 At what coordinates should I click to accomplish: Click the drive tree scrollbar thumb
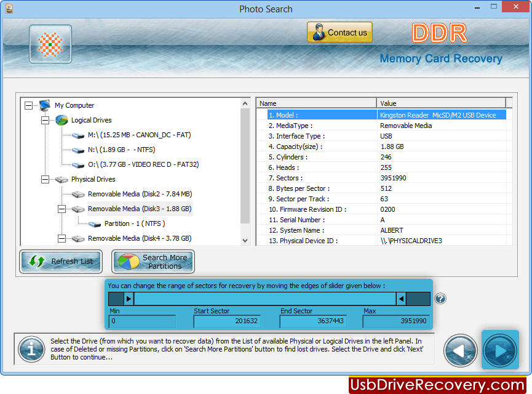[245, 166]
